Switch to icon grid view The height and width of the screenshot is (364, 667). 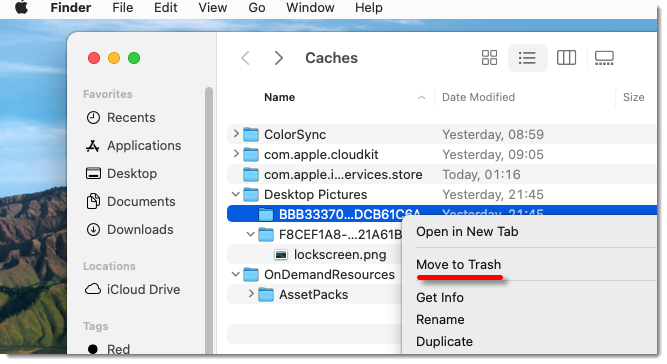click(x=489, y=58)
